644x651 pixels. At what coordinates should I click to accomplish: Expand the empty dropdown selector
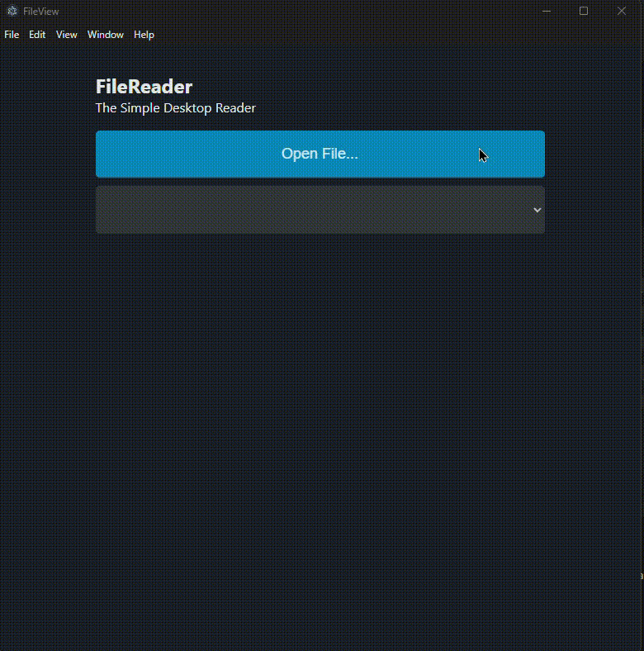(x=320, y=210)
